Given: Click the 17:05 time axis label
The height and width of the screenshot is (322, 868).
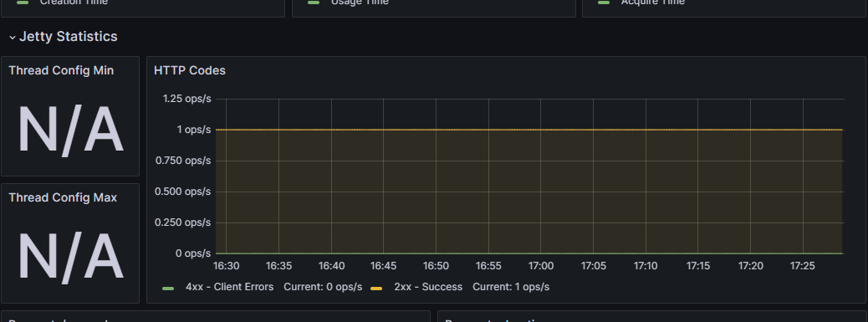Looking at the screenshot, I should click(594, 266).
